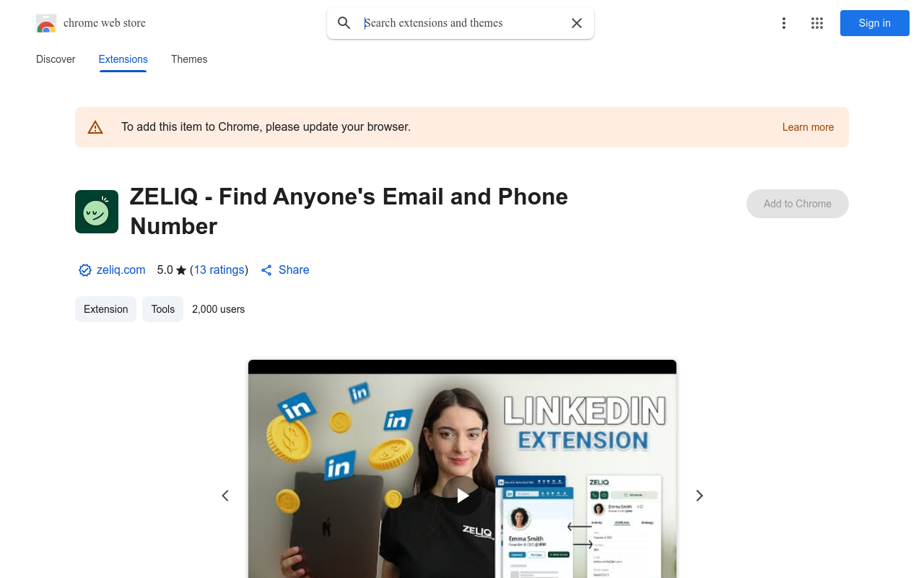Open the 13 ratings link
The width and height of the screenshot is (924, 578).
click(219, 269)
